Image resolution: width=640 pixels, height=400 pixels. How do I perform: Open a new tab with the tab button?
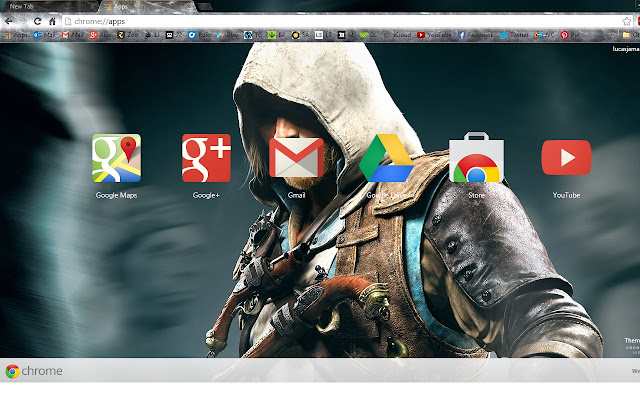click(205, 7)
